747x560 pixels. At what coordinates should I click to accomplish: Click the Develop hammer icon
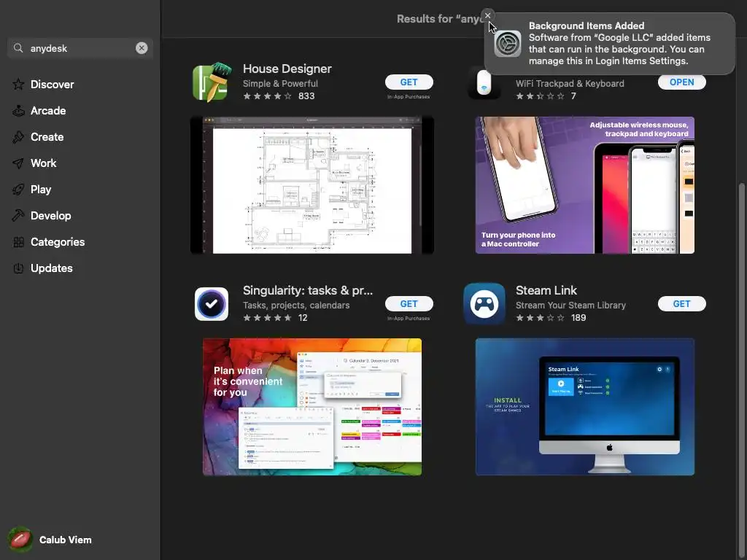(x=18, y=215)
